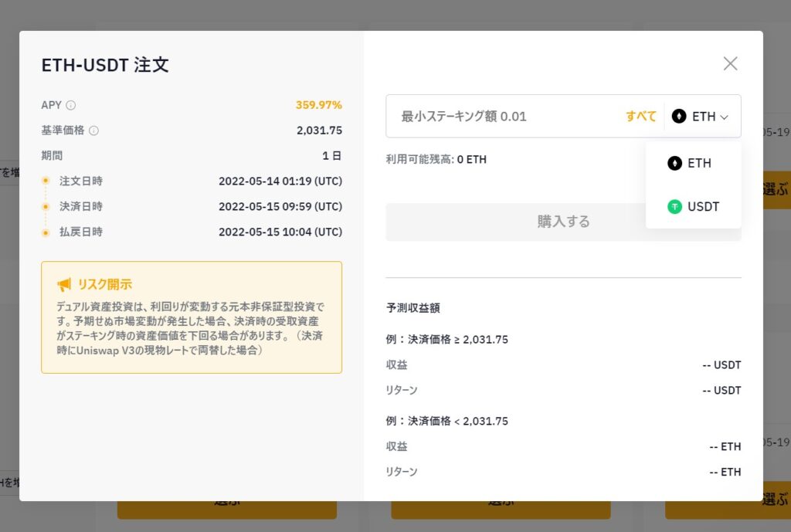The image size is (791, 532).
Task: Click the リスク開示 megaphone icon
Action: point(64,285)
